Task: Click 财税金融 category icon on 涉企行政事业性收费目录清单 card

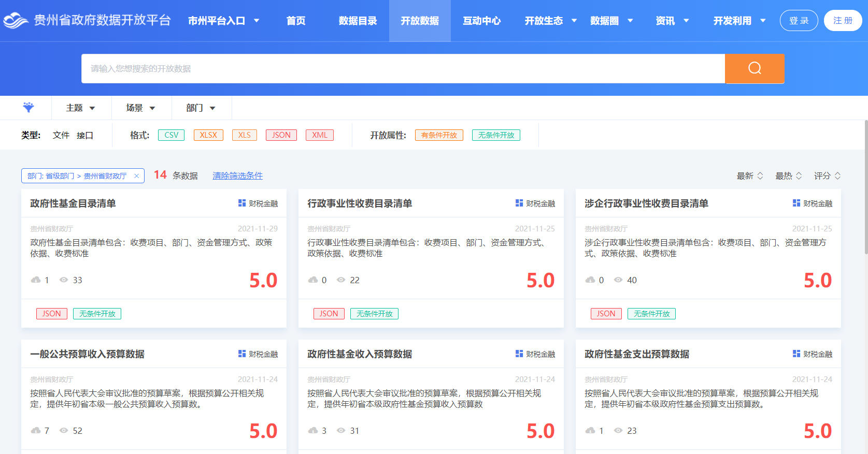Action: [x=796, y=203]
